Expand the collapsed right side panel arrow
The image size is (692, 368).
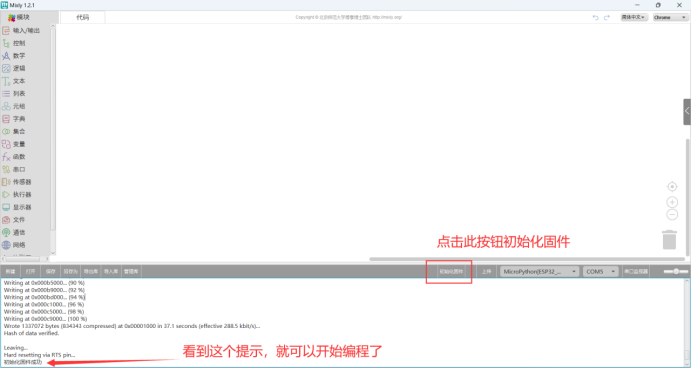(687, 112)
